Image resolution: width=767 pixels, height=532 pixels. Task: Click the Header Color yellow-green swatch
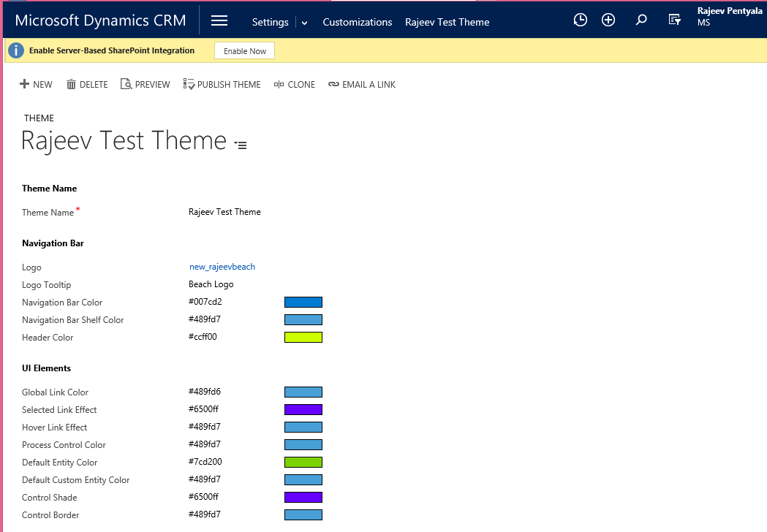pos(303,338)
